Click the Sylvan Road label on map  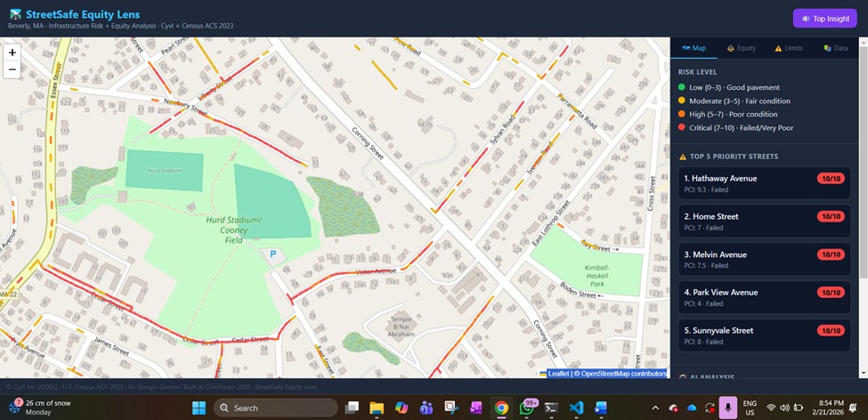503,131
